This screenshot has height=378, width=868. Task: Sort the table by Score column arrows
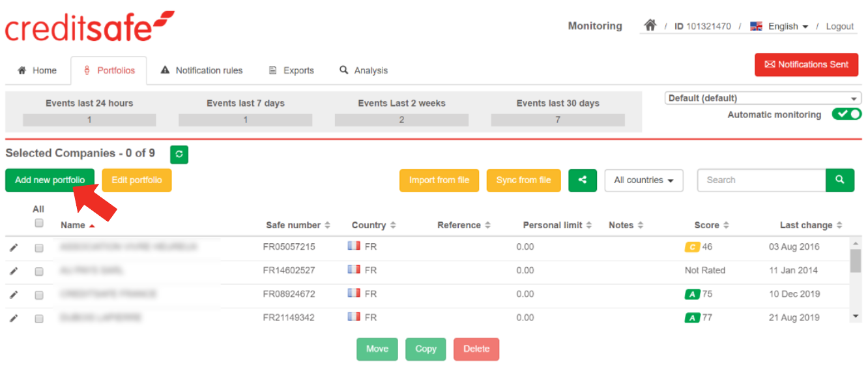tap(726, 225)
